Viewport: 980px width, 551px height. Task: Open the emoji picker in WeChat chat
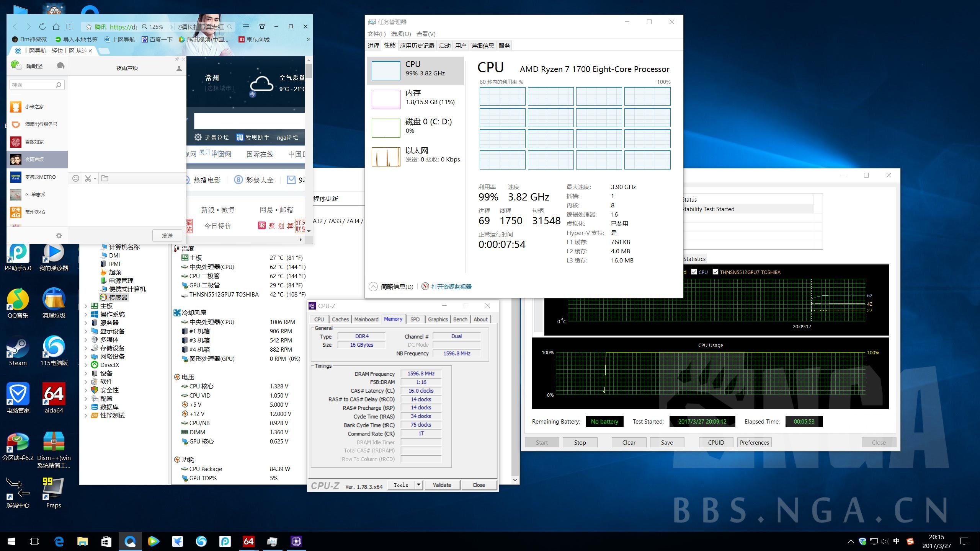point(76,178)
